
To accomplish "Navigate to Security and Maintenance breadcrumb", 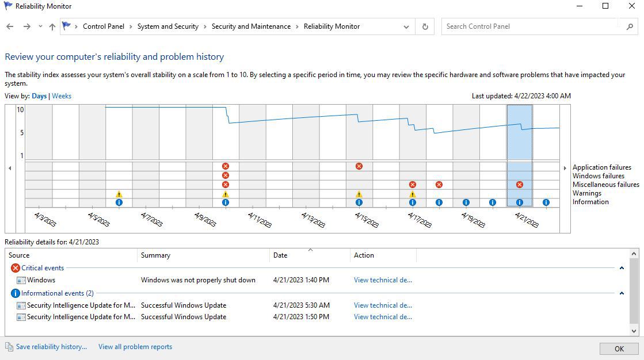I will pyautogui.click(x=251, y=26).
